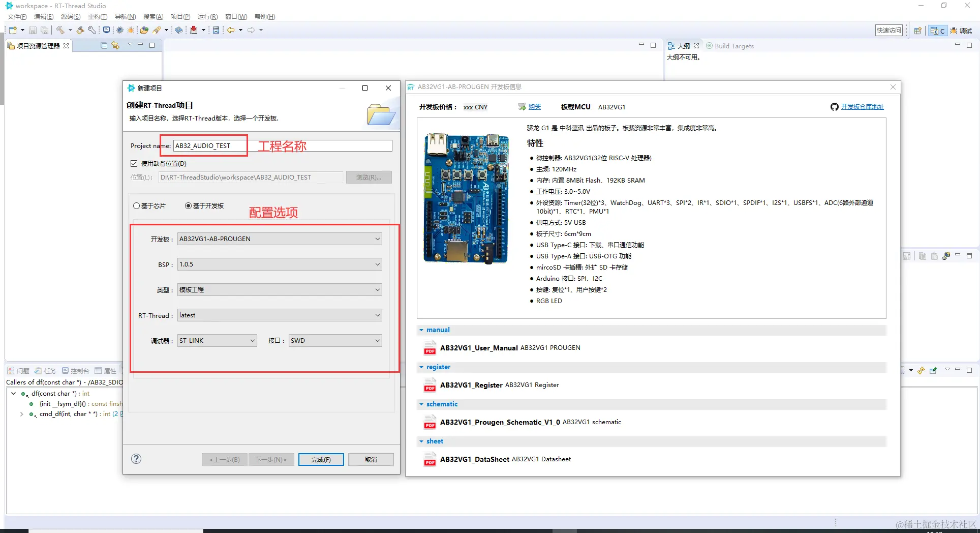This screenshot has height=533, width=980.
Task: Click the Save All (stacked floppy disks) toolbar icon
Action: coord(44,30)
